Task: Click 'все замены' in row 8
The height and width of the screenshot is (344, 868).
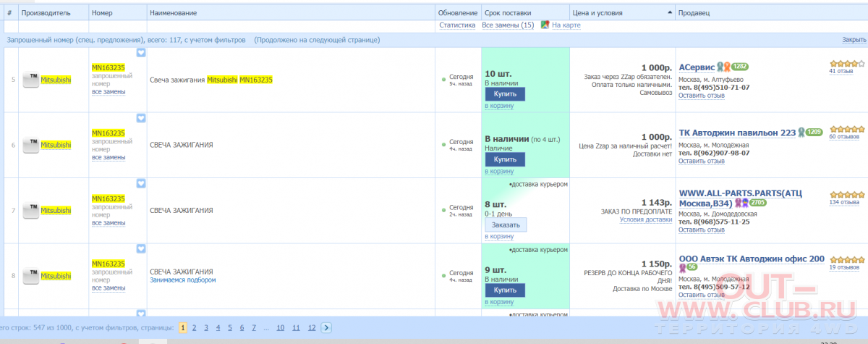Action: click(109, 288)
